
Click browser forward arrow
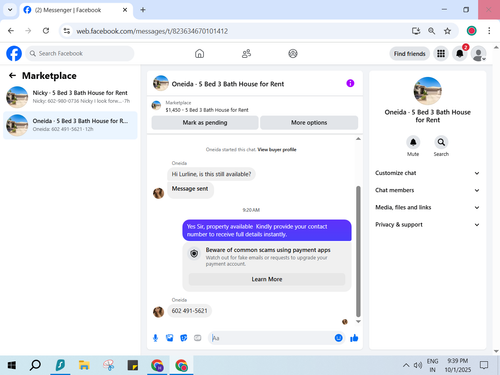(x=28, y=31)
